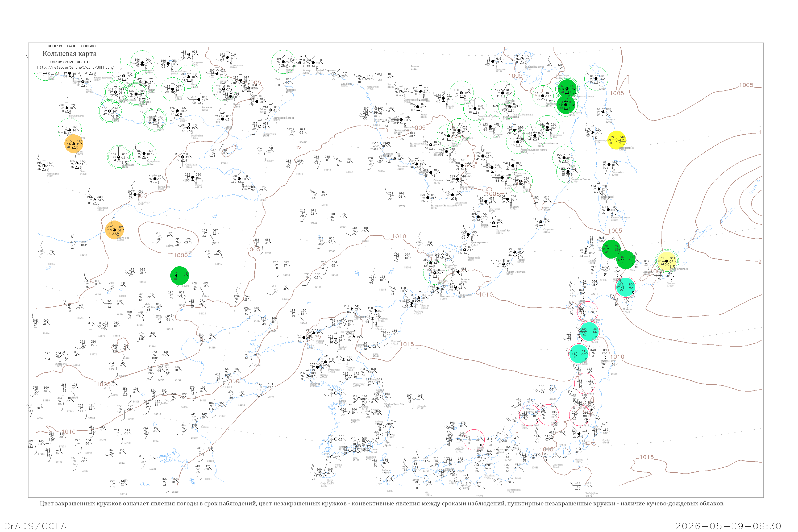Click the station marker at Baruunkharaa
Screen dimensions: 798x532
[66, 108]
